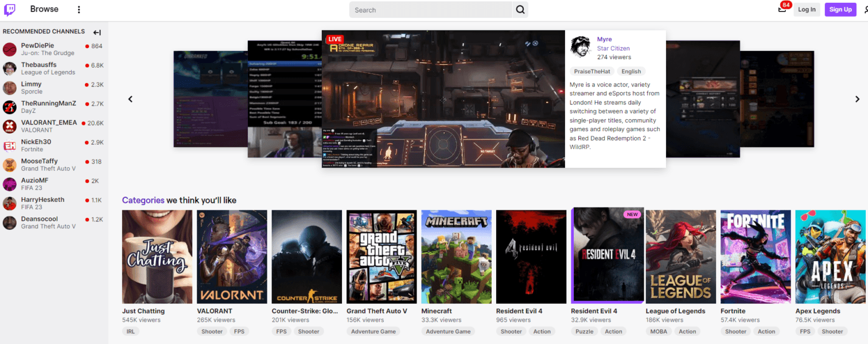Advance to next carousel stream

857,99
